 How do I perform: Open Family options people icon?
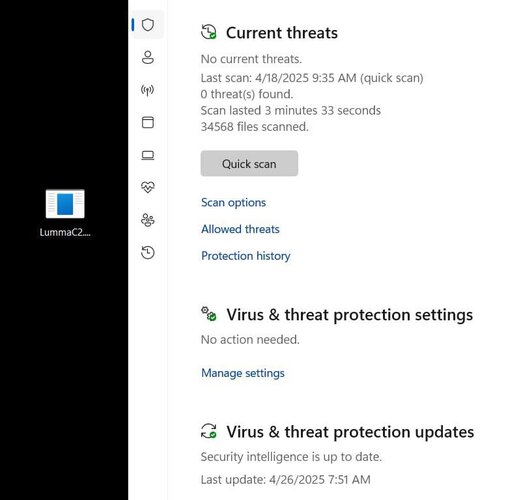(x=148, y=220)
